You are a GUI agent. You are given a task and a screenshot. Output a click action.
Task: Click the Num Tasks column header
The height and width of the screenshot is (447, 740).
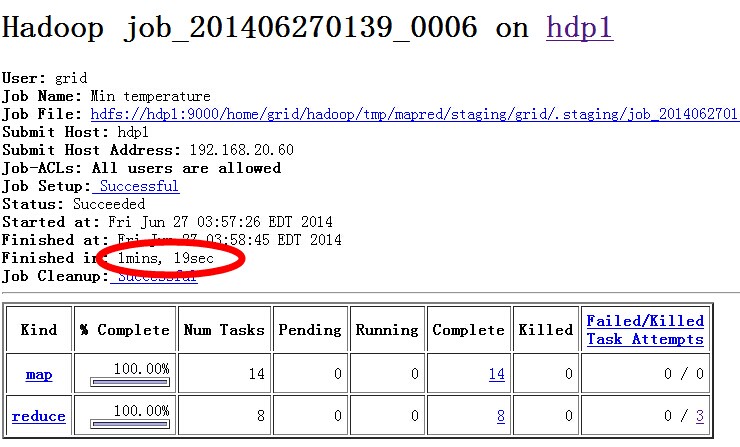point(224,330)
